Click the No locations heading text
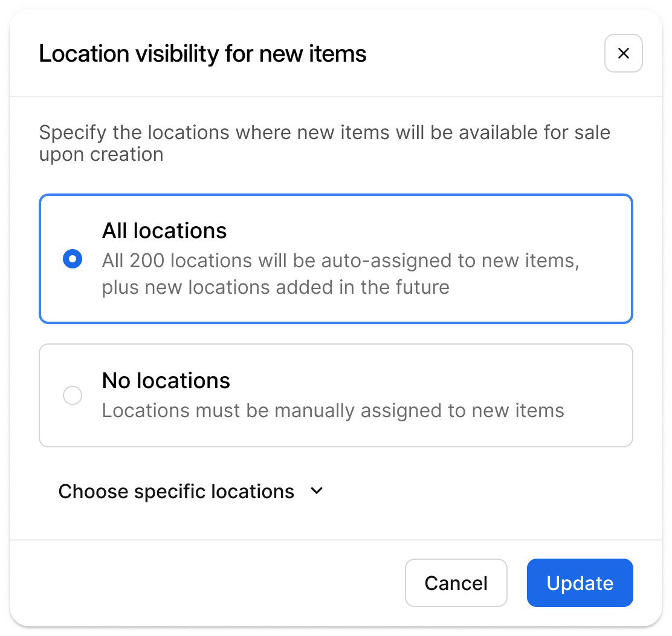The image size is (672, 636). pos(166,381)
